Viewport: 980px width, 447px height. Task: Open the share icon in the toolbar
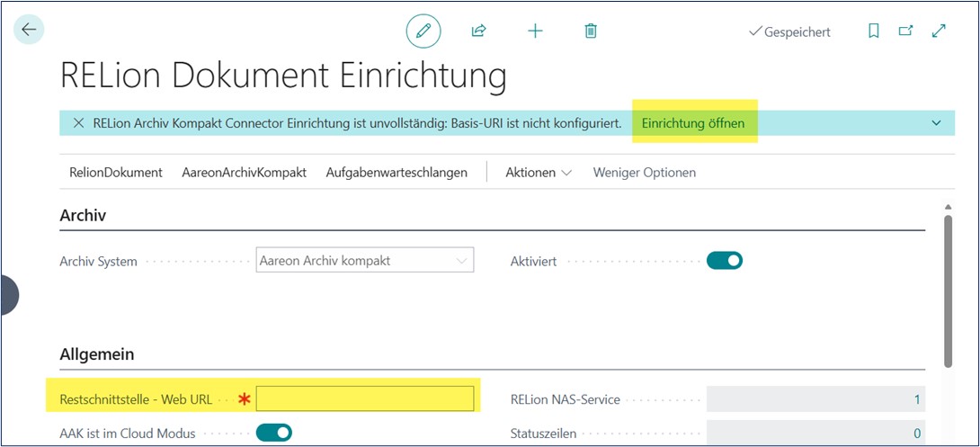478,31
